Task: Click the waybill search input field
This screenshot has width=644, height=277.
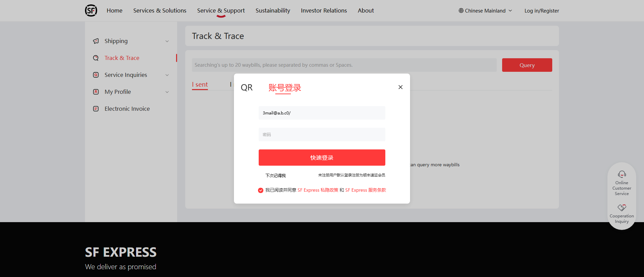Action: 344,65
